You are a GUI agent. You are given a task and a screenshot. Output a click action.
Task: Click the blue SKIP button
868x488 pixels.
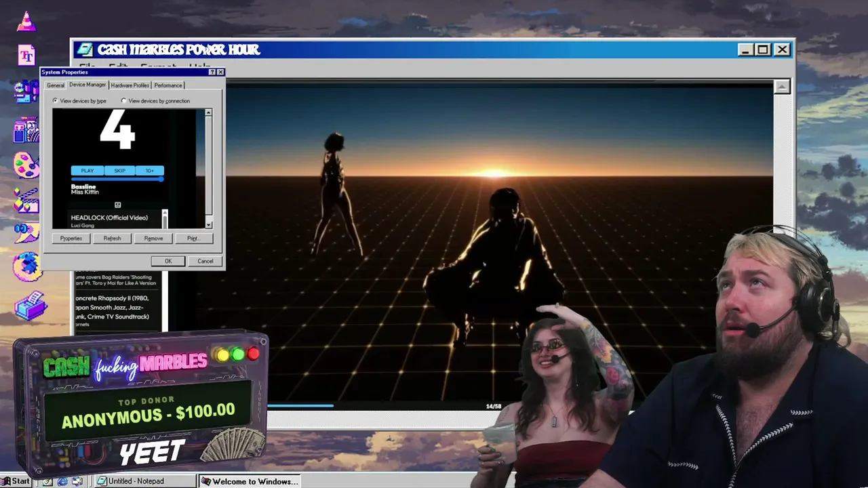tap(119, 171)
